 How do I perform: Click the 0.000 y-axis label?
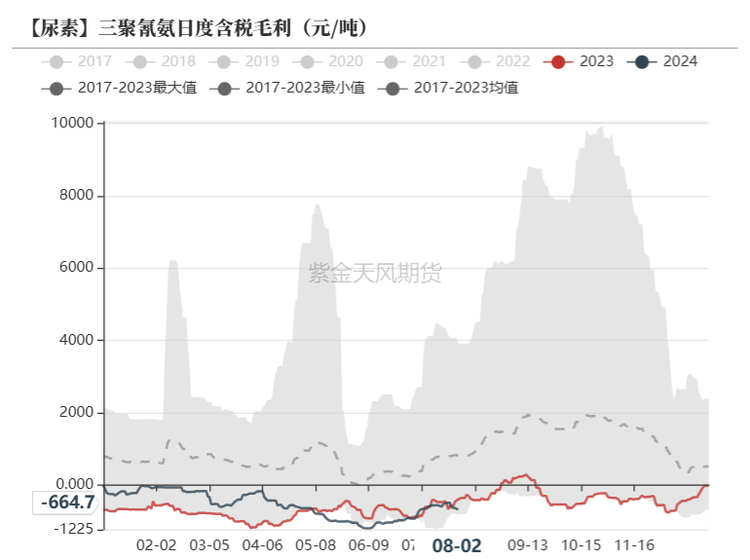75,484
